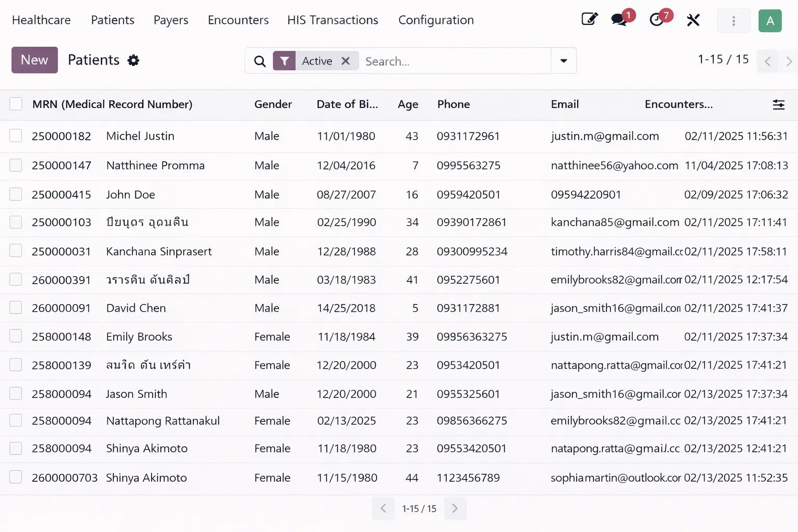Expand the search options dropdown arrow
This screenshot has height=532, width=798.
point(564,61)
